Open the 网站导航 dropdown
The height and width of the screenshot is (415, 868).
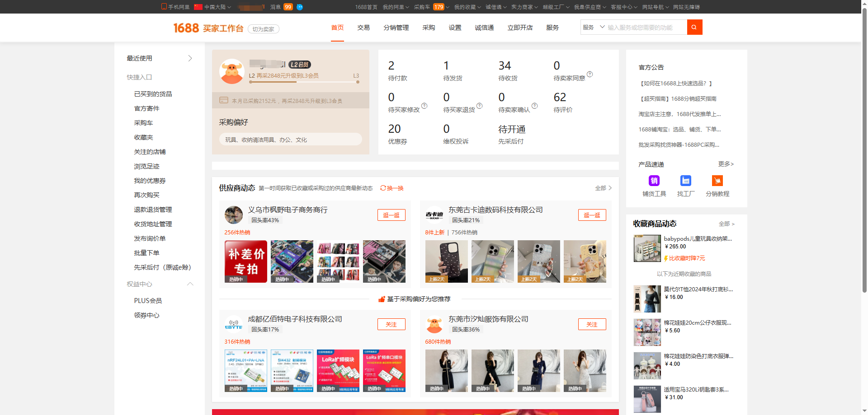tap(655, 7)
